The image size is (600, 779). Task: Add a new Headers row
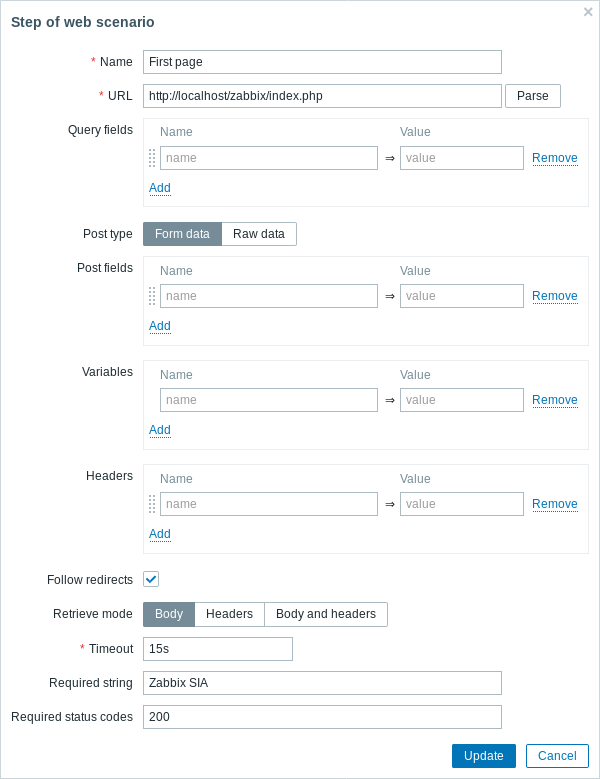click(160, 534)
